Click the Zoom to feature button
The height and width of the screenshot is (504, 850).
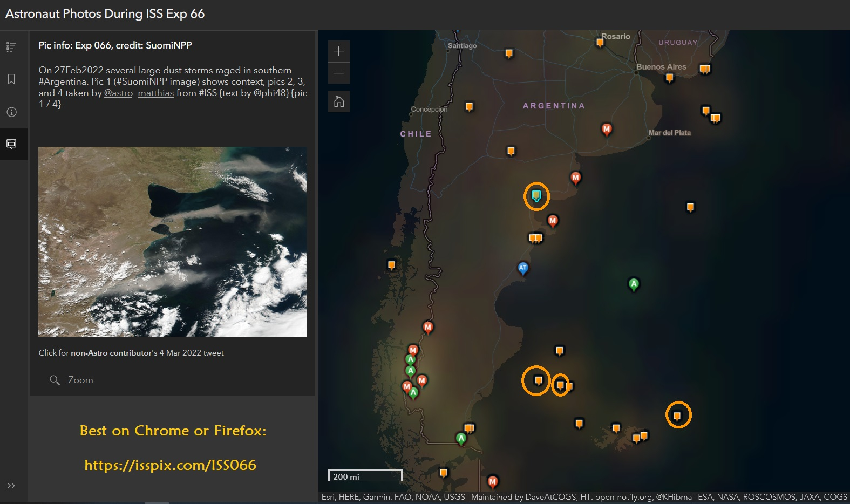(72, 380)
